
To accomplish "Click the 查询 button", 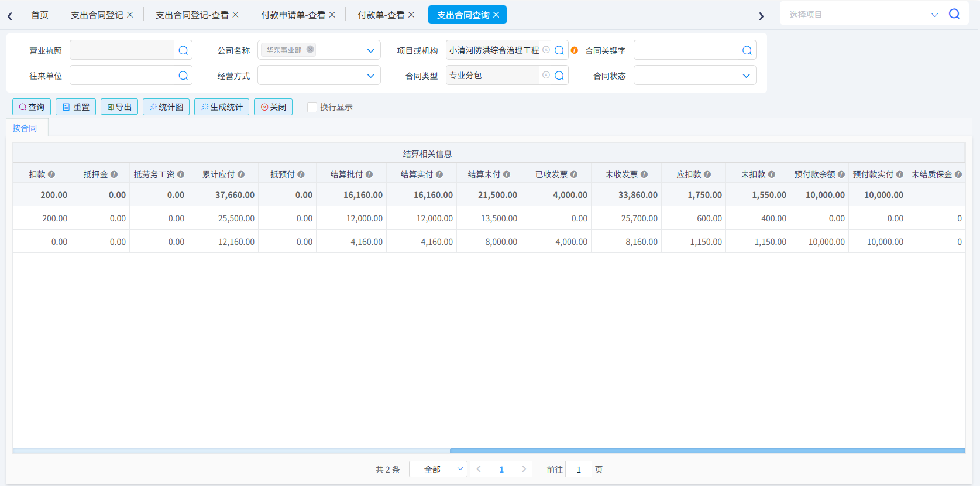I will coord(32,107).
